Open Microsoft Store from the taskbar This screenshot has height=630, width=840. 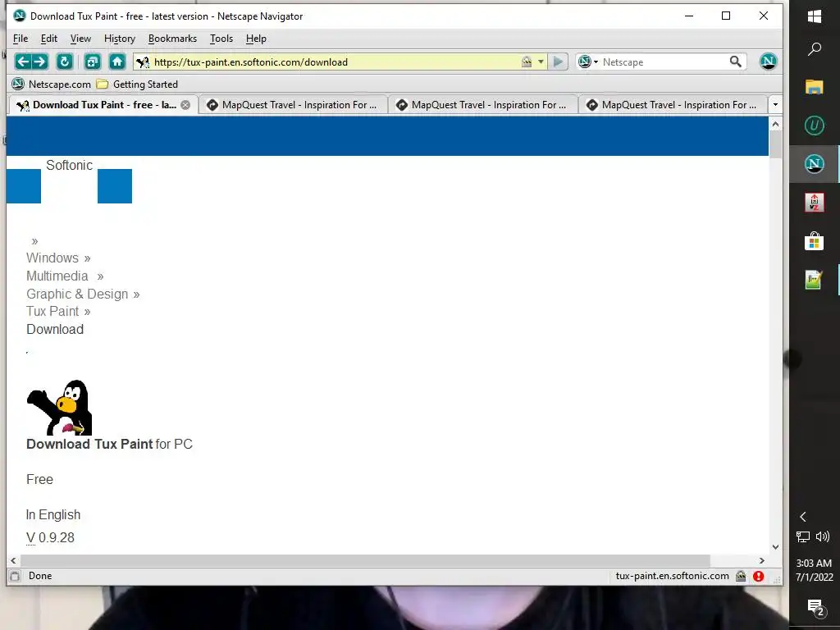coord(815,242)
